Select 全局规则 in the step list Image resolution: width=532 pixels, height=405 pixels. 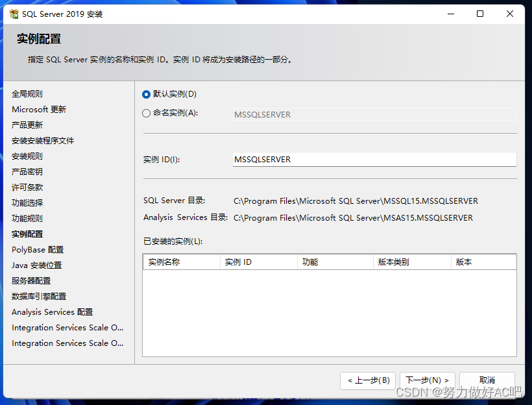point(27,94)
